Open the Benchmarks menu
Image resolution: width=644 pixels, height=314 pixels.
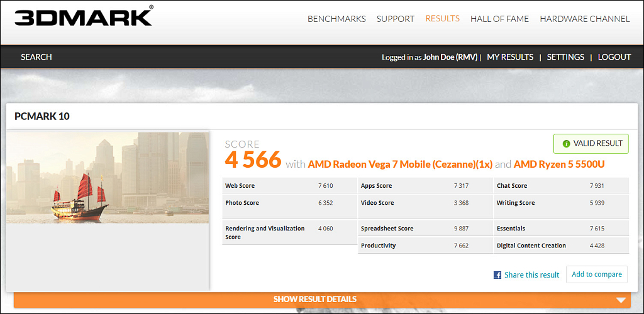point(336,19)
